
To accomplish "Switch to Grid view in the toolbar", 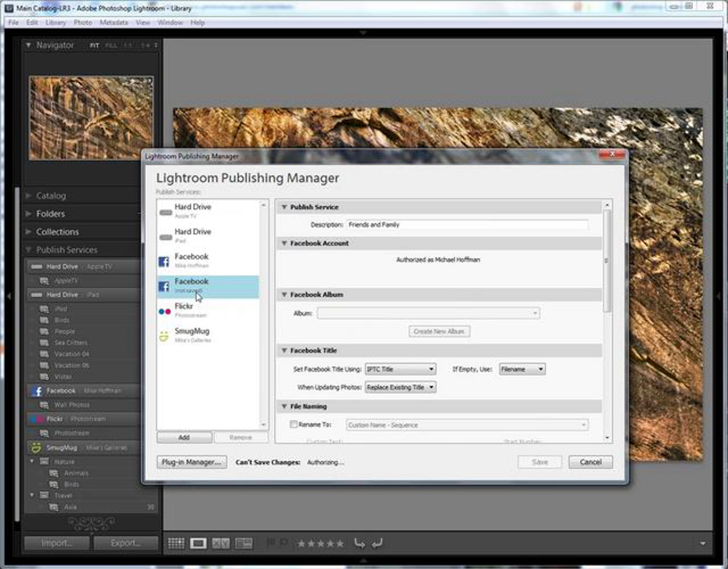I will pyautogui.click(x=176, y=543).
